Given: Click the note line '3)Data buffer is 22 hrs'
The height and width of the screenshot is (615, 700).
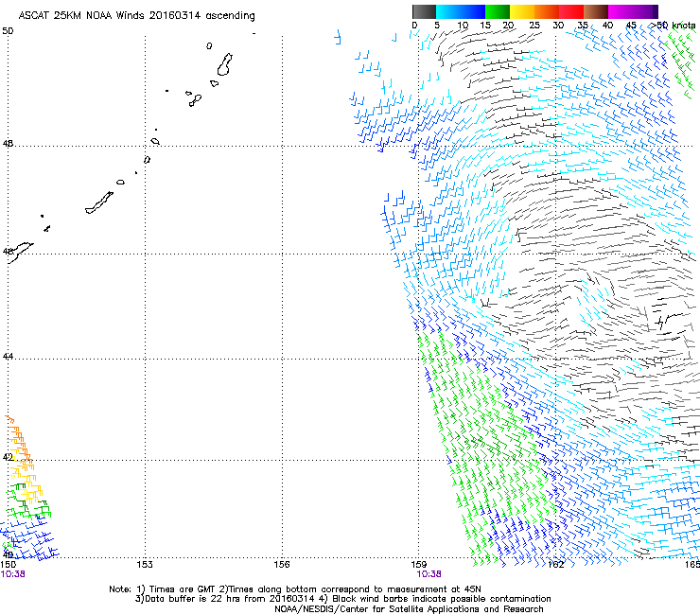Looking at the screenshot, I should point(343,599).
